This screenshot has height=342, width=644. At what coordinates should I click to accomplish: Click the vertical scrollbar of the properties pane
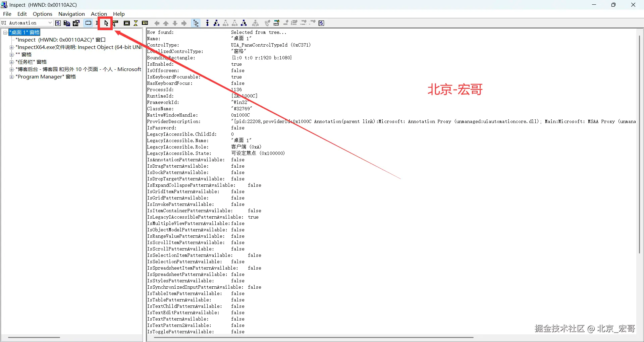point(639,144)
